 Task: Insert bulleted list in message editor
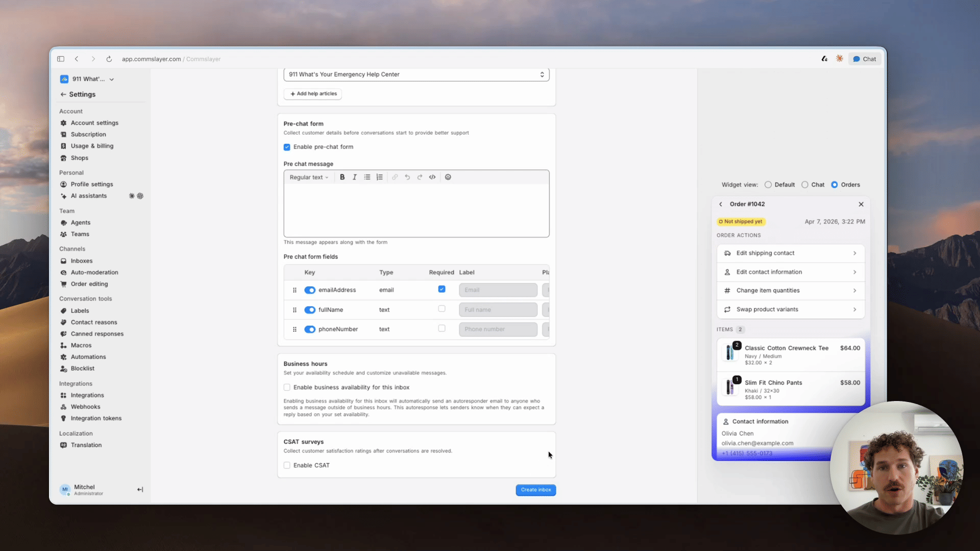point(367,177)
